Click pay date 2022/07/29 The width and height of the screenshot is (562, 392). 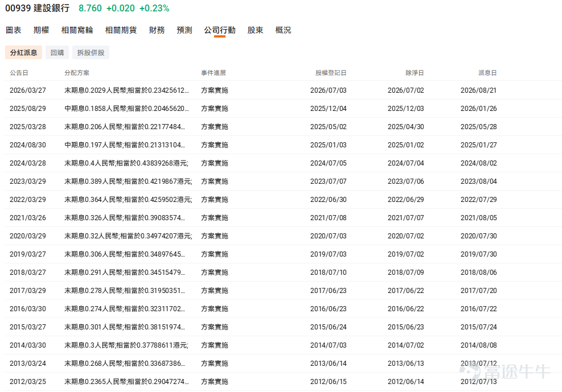(478, 200)
